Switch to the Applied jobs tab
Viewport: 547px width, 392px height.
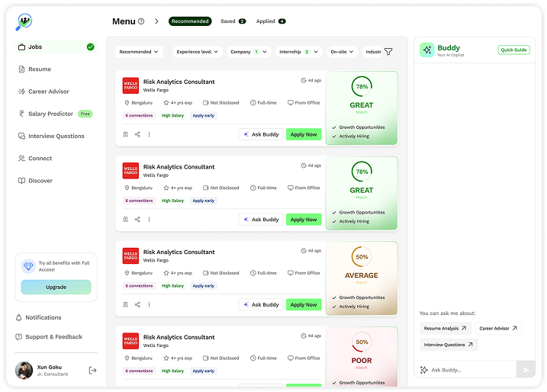click(271, 21)
